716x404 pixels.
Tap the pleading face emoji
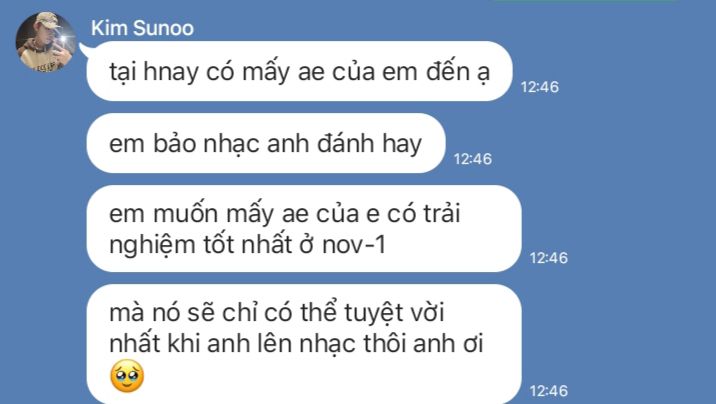(127, 376)
